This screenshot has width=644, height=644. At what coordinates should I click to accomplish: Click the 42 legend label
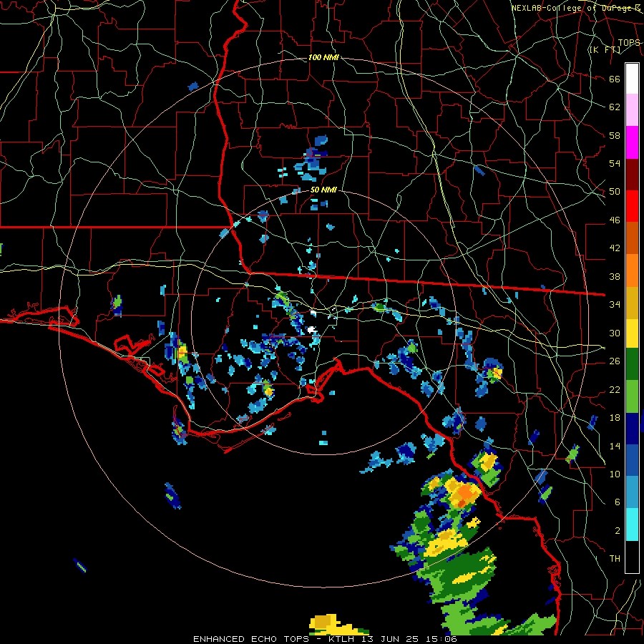click(615, 248)
